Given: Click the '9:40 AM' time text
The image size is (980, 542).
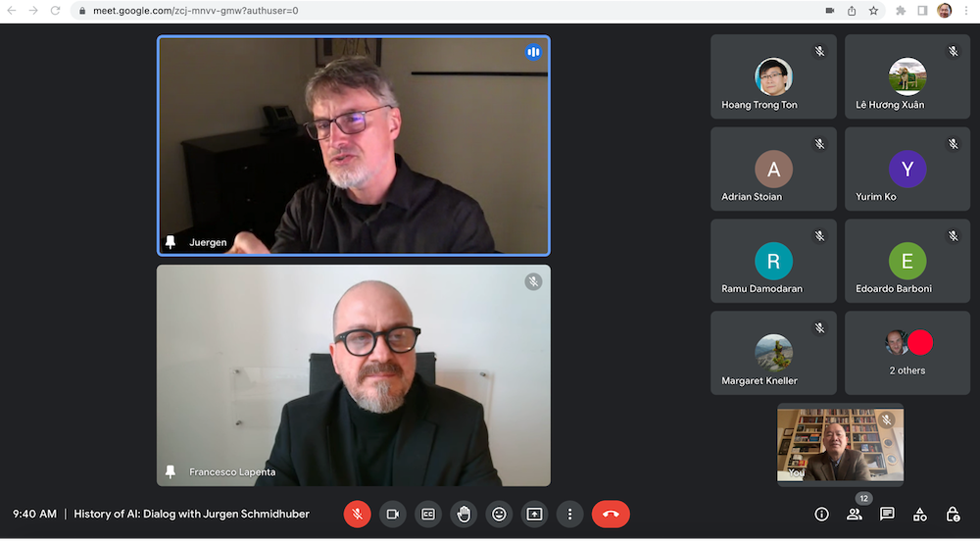Looking at the screenshot, I should pos(34,514).
